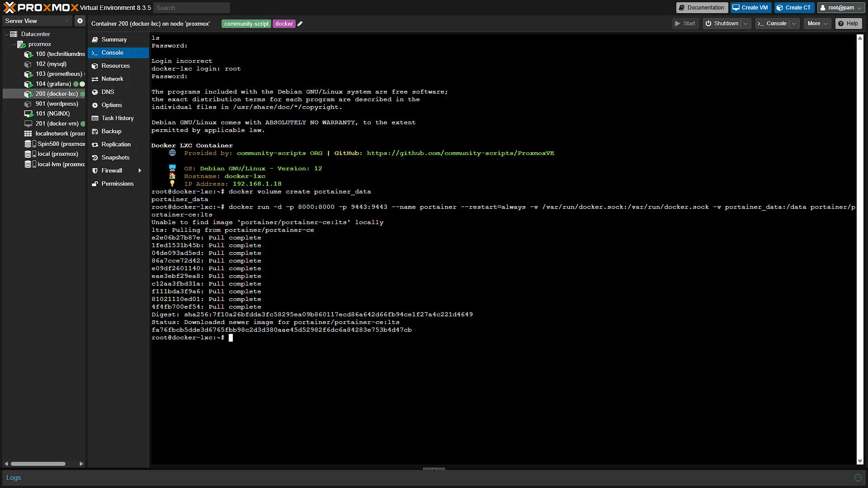Viewport: 868px width, 488px height.
Task: Open the Console dropdown arrow
Action: [x=794, y=23]
